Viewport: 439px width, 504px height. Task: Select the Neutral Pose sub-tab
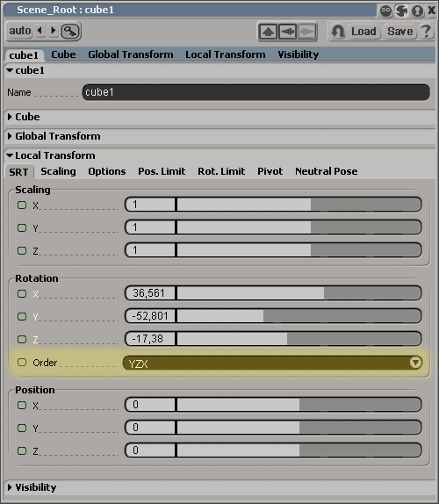coord(327,171)
